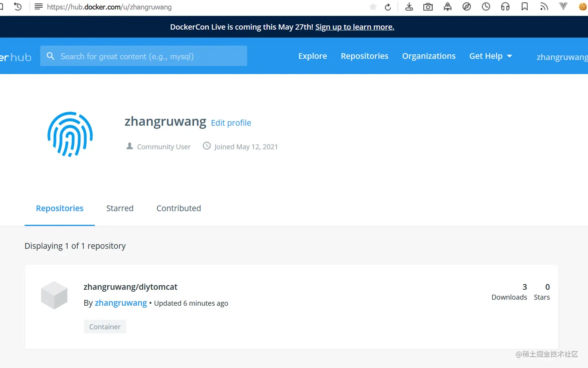This screenshot has width=588, height=368.
Task: Expand the Get Help dropdown arrow
Action: [x=509, y=56]
